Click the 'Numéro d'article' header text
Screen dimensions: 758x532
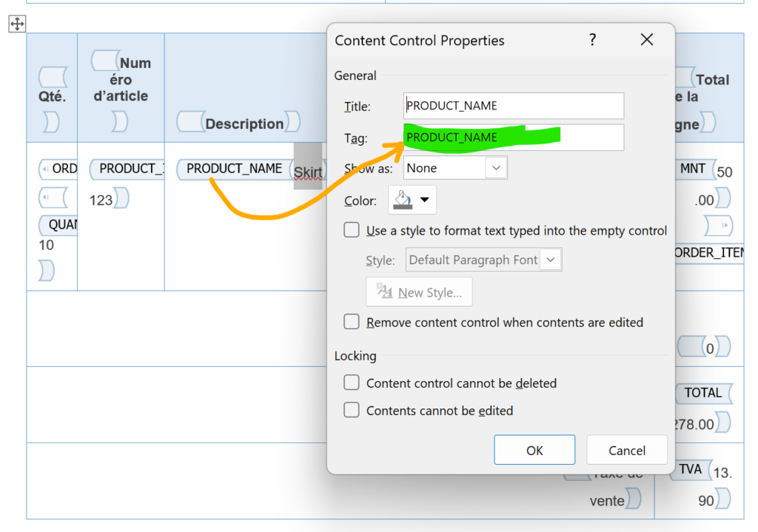tap(121, 79)
